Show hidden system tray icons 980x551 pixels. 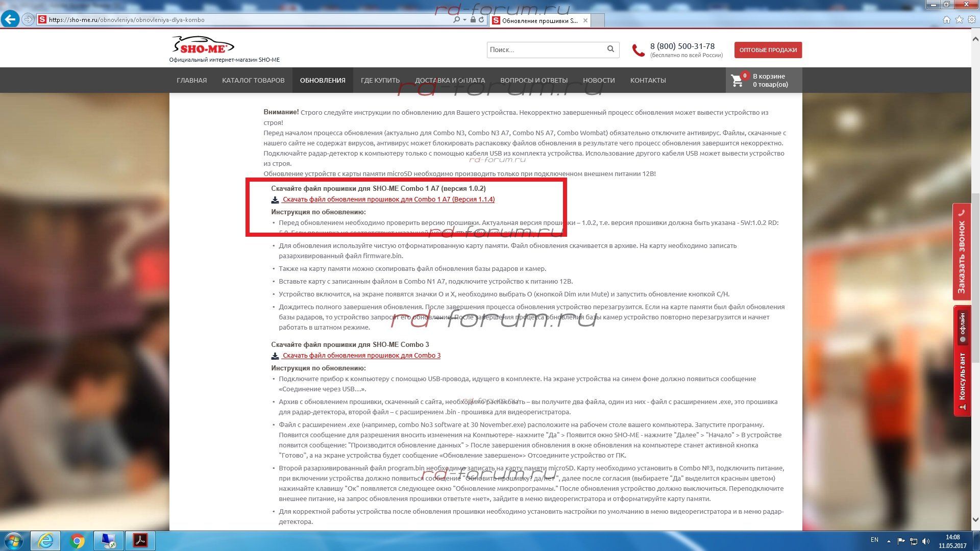click(889, 541)
